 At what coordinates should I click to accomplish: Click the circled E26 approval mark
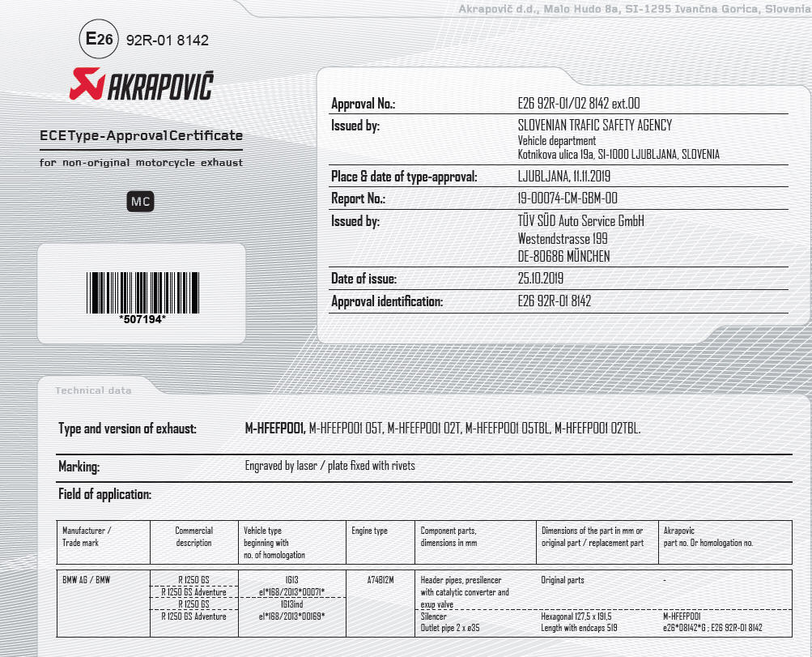99,39
